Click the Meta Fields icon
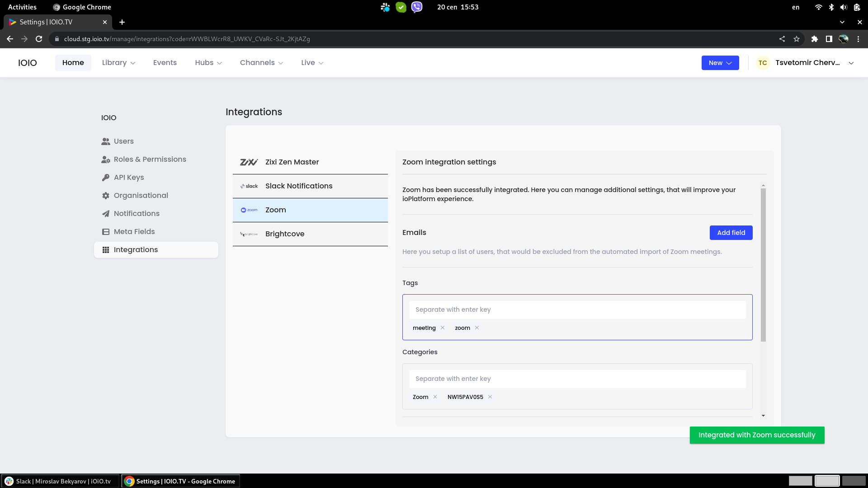The height and width of the screenshot is (488, 868). coord(106,232)
